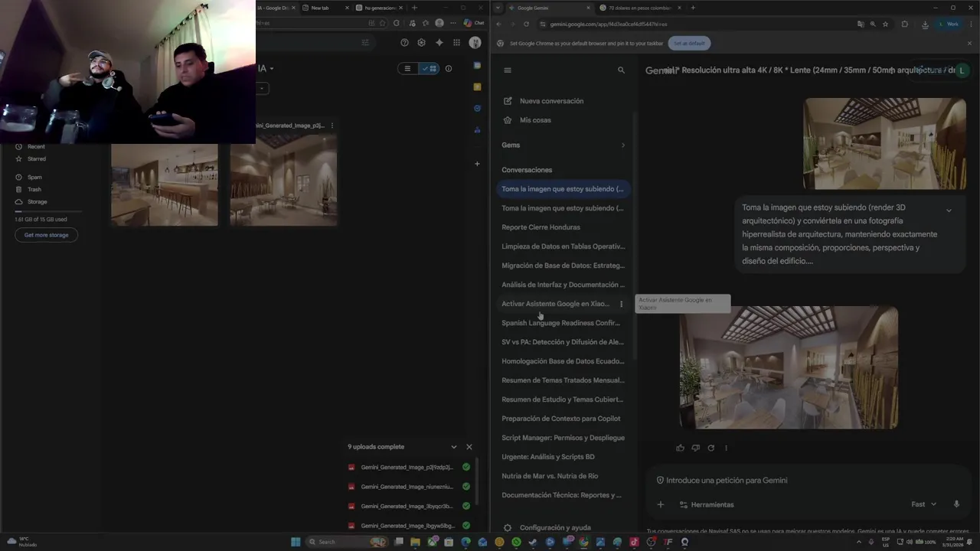Collapse the 9 uploads complete panel
The image size is (980, 551).
pos(453,447)
